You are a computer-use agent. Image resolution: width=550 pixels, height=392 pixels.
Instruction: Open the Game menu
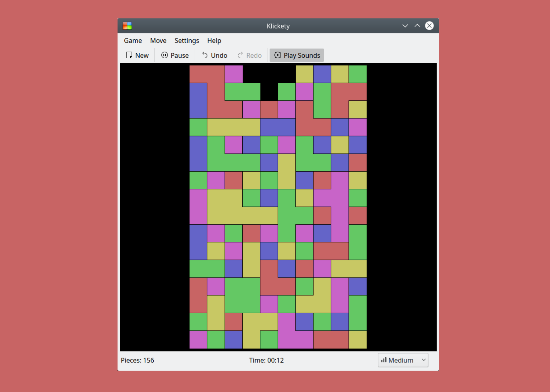point(133,41)
